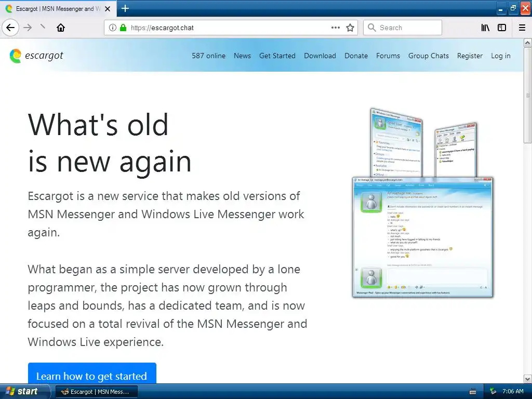The image size is (532, 399).
Task: Open the News page
Action: (242, 56)
